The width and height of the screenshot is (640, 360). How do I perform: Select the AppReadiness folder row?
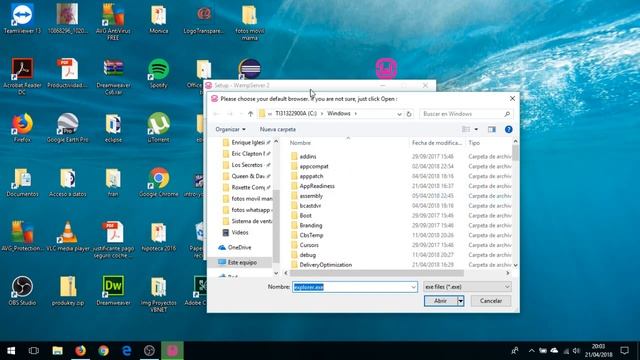coord(317,186)
